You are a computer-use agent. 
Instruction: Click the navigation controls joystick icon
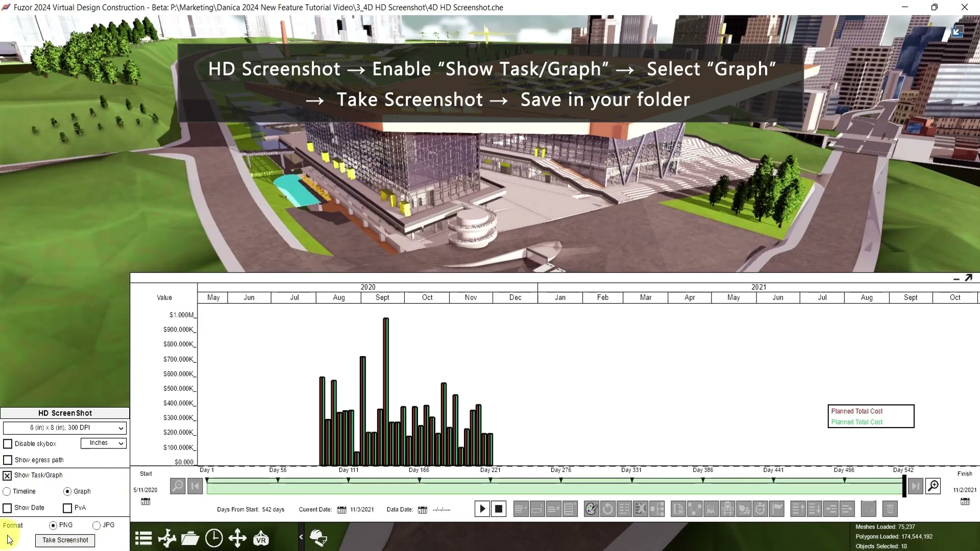pos(167,538)
